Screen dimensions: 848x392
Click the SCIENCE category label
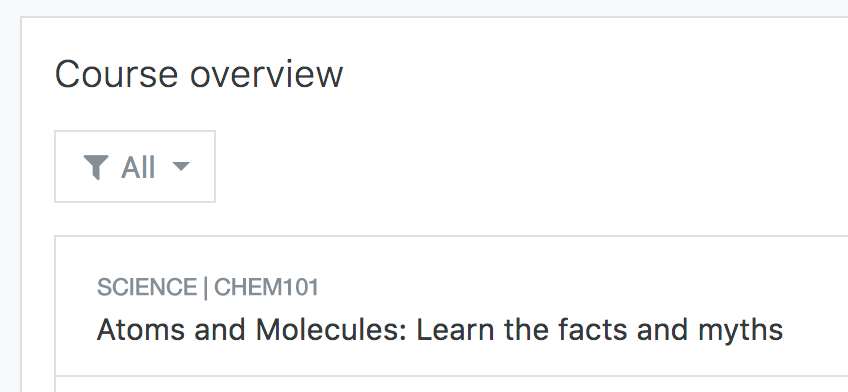click(147, 287)
